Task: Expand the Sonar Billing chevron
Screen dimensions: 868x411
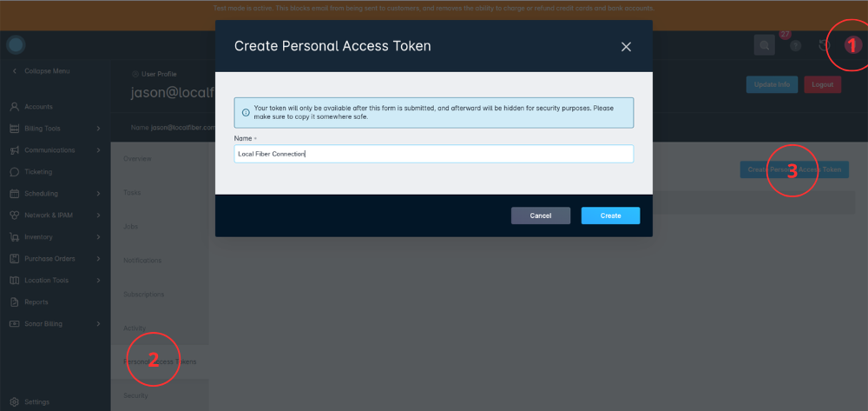Action: click(98, 323)
